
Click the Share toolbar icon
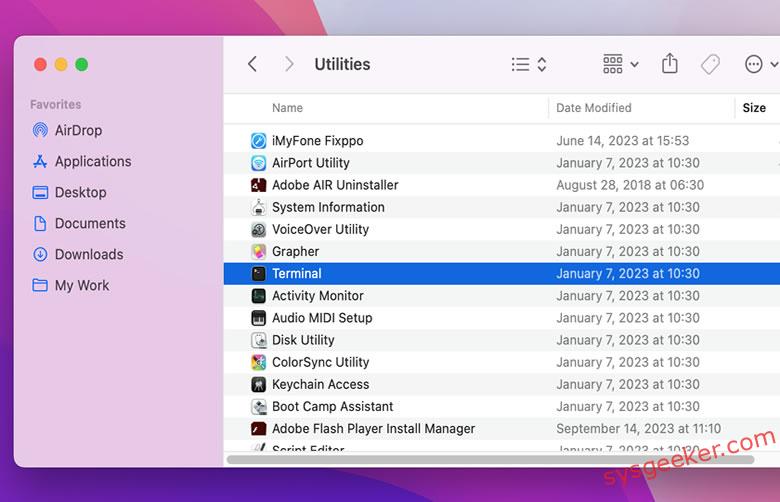click(670, 64)
